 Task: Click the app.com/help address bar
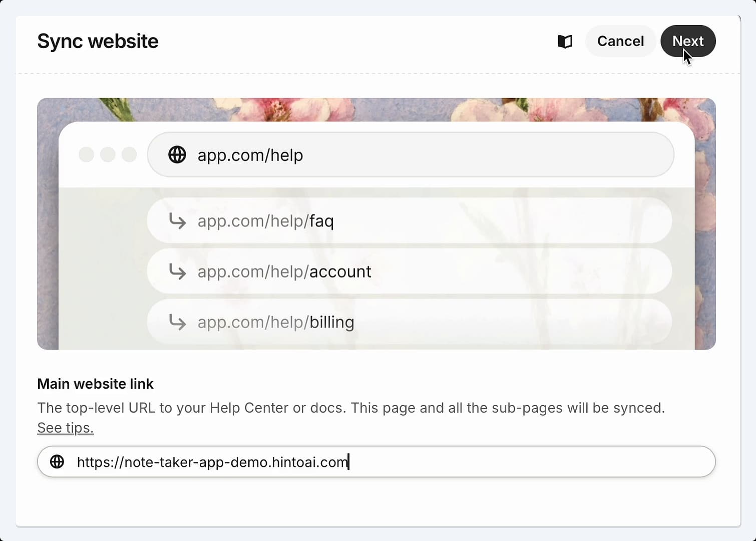(x=411, y=155)
